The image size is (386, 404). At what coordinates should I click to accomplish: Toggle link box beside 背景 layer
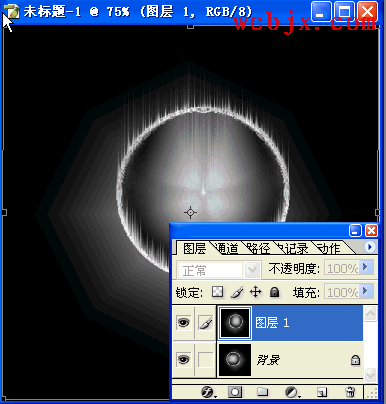(206, 360)
